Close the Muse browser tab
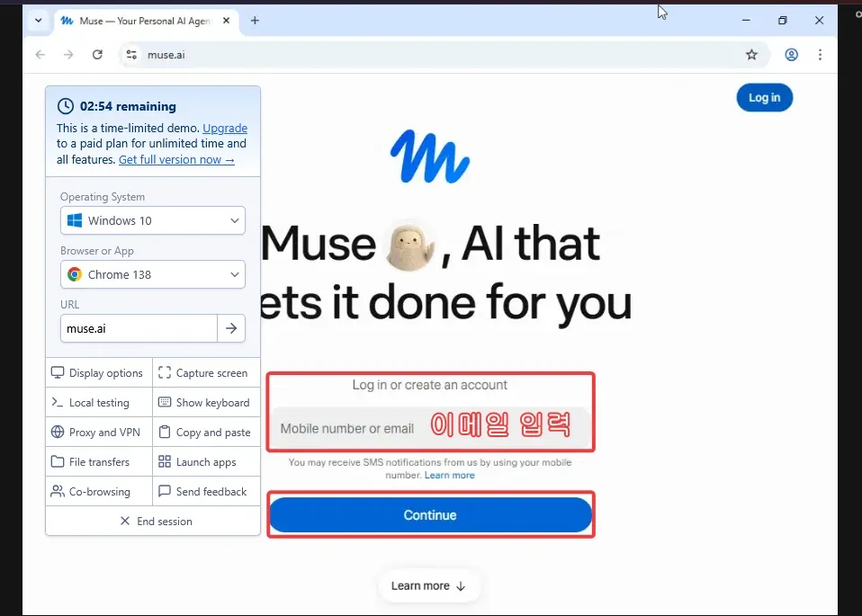This screenshot has height=616, width=862. (x=226, y=21)
